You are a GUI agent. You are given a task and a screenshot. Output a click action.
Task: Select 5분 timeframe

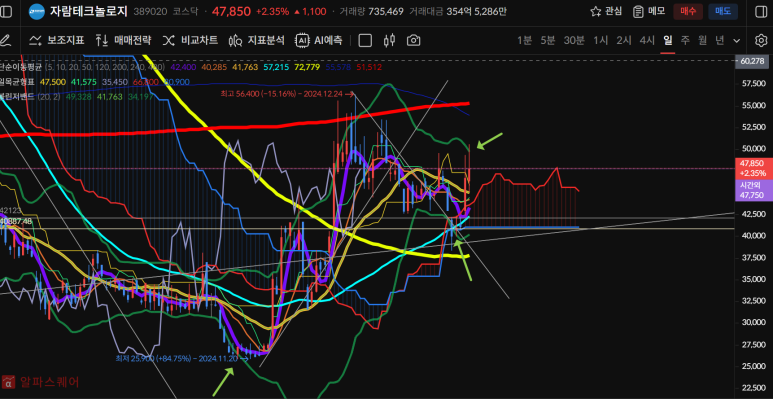547,40
